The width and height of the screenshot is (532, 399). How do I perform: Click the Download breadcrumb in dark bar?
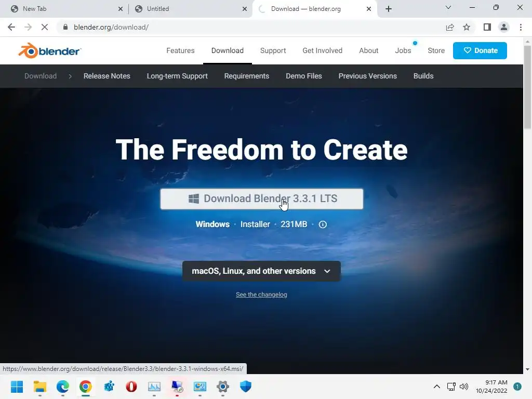(41, 76)
